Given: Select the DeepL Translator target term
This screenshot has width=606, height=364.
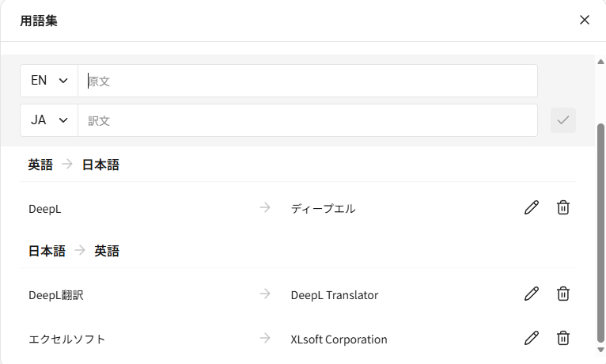Looking at the screenshot, I should tap(335, 295).
